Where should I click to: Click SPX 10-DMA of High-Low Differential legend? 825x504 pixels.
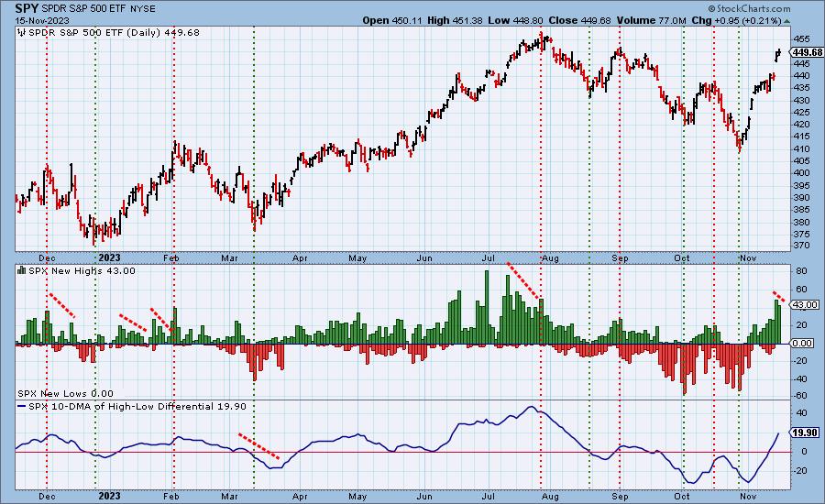click(x=137, y=406)
